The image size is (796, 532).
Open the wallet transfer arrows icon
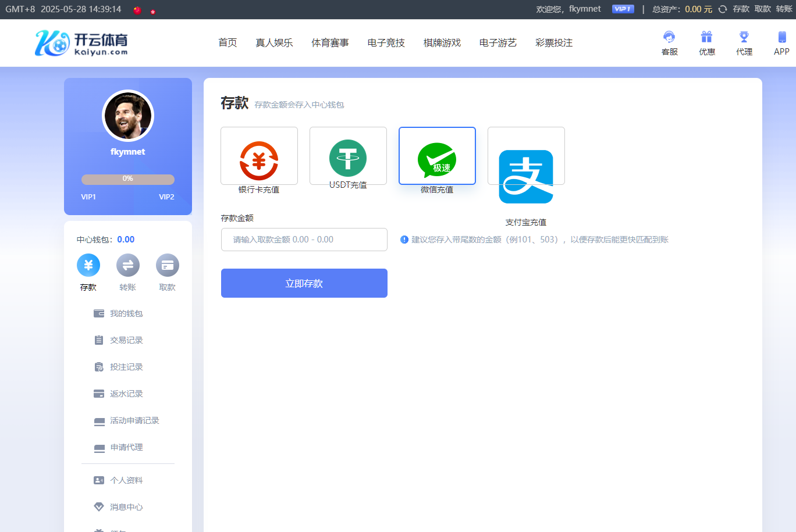click(x=128, y=266)
